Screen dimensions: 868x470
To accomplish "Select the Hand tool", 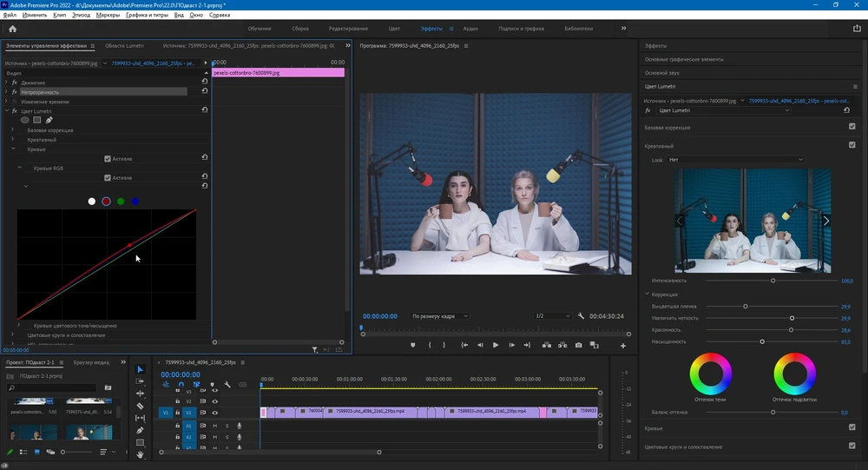I will [x=140, y=453].
